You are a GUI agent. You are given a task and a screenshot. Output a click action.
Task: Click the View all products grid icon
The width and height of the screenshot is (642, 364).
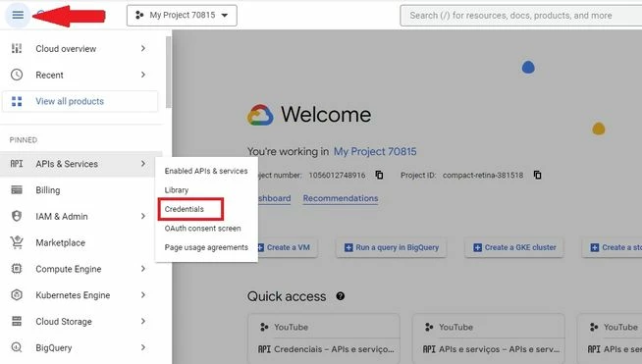(17, 101)
